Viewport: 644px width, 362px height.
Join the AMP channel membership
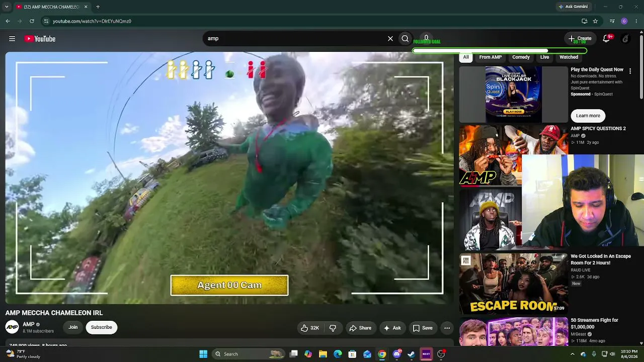73,327
